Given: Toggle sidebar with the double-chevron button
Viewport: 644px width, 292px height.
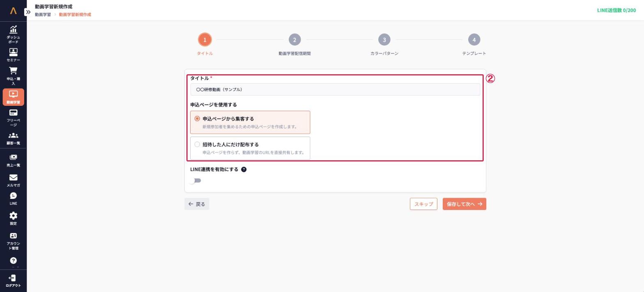Looking at the screenshot, I should [x=28, y=12].
